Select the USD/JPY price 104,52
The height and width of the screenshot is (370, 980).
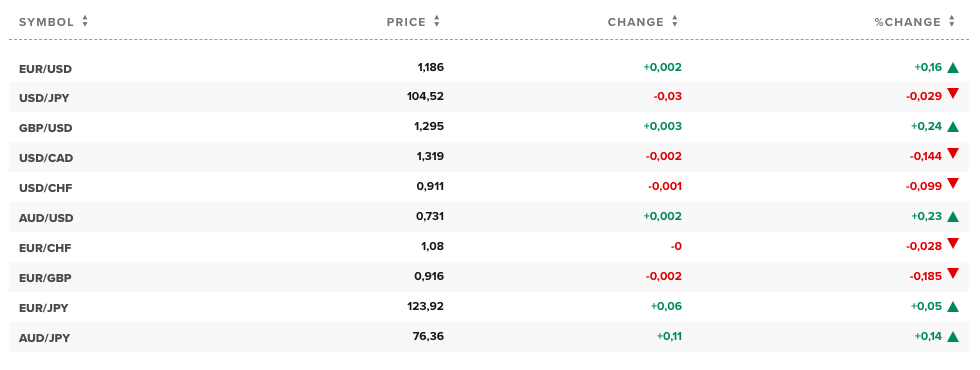[426, 96]
